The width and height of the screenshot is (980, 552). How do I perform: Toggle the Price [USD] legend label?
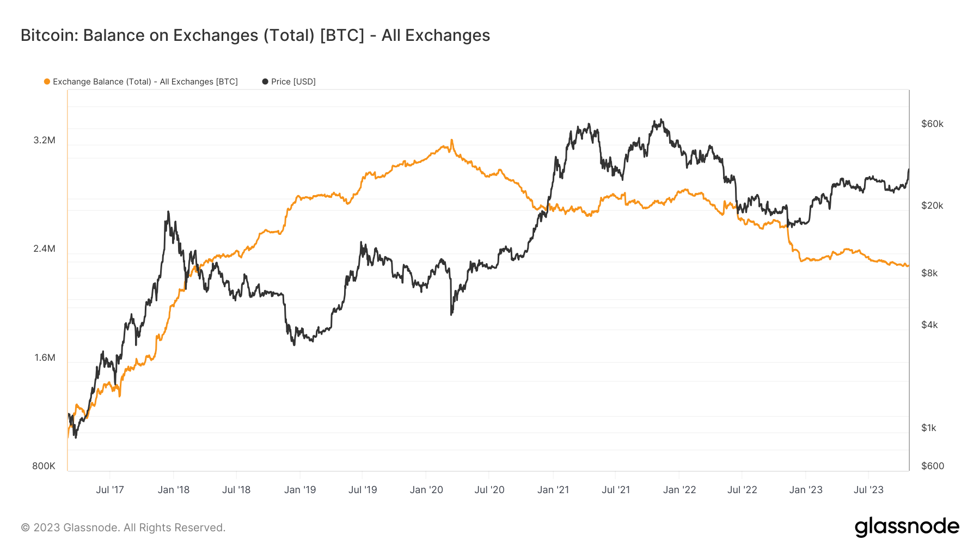click(x=293, y=82)
